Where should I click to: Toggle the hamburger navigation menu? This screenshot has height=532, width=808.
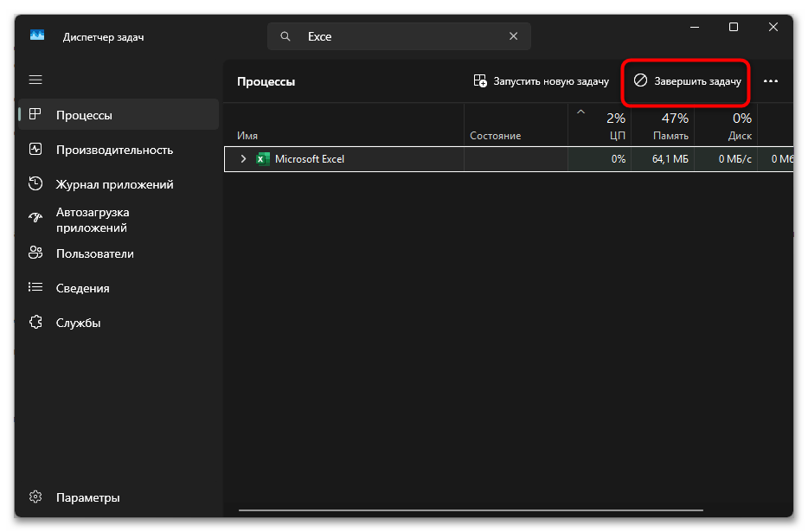[x=35, y=80]
